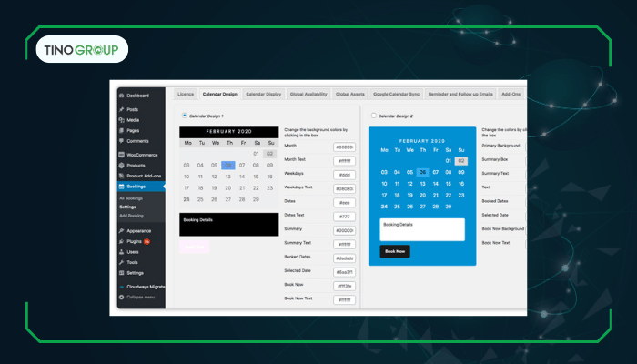The height and width of the screenshot is (364, 637).
Task: Open Reminder and Follow up Emails tab
Action: [460, 95]
